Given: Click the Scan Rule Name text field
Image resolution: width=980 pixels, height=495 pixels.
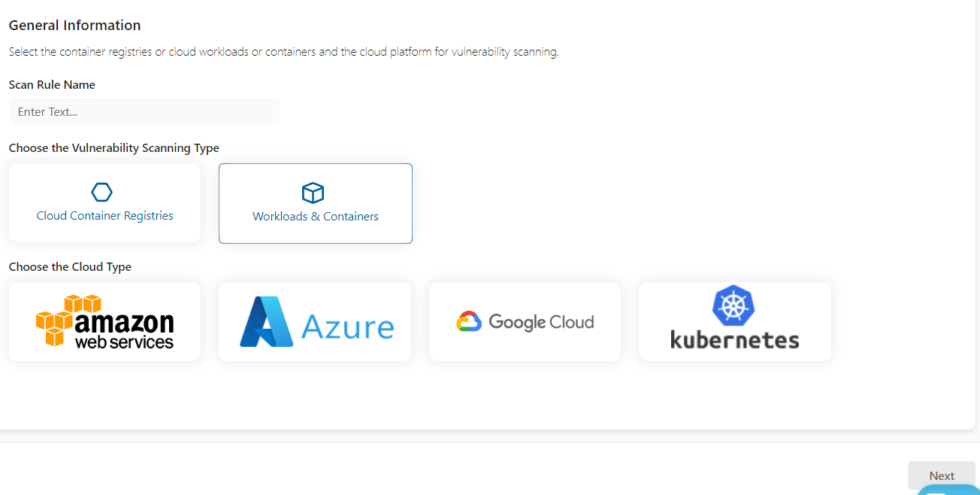Looking at the screenshot, I should coord(144,111).
